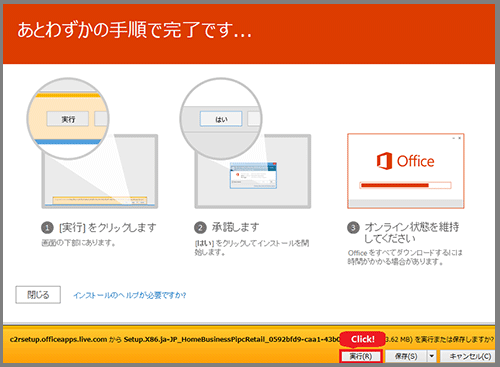Click the close x on the Office installer thumbnail
This screenshot has width=500, height=367.
tap(460, 138)
